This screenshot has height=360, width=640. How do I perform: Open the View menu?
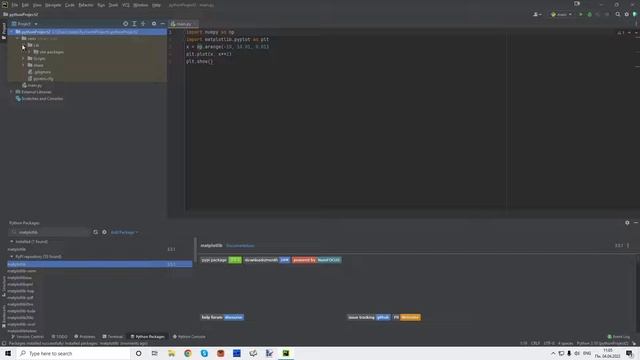point(37,5)
